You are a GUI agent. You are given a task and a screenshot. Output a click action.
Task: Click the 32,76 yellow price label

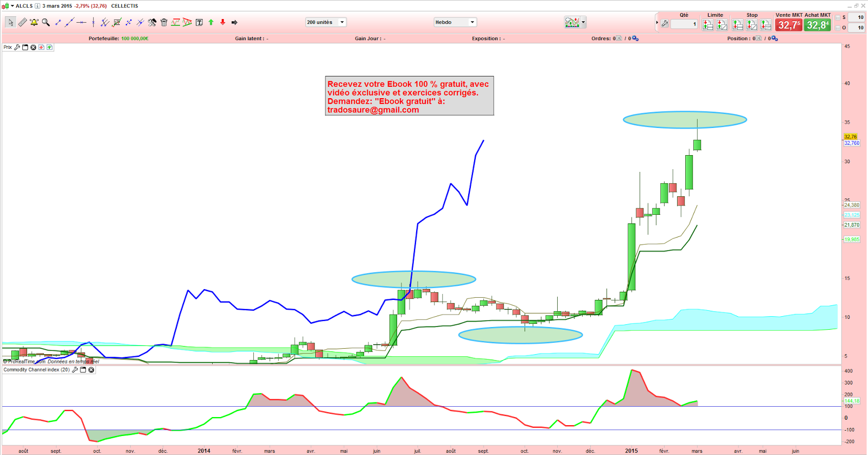coord(850,137)
